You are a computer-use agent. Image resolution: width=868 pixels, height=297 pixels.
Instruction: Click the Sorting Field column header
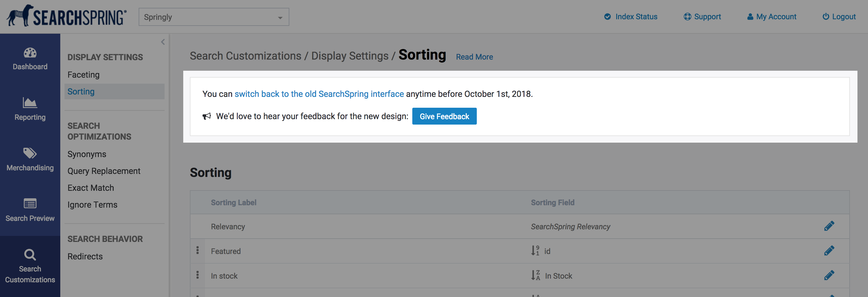pyautogui.click(x=553, y=203)
